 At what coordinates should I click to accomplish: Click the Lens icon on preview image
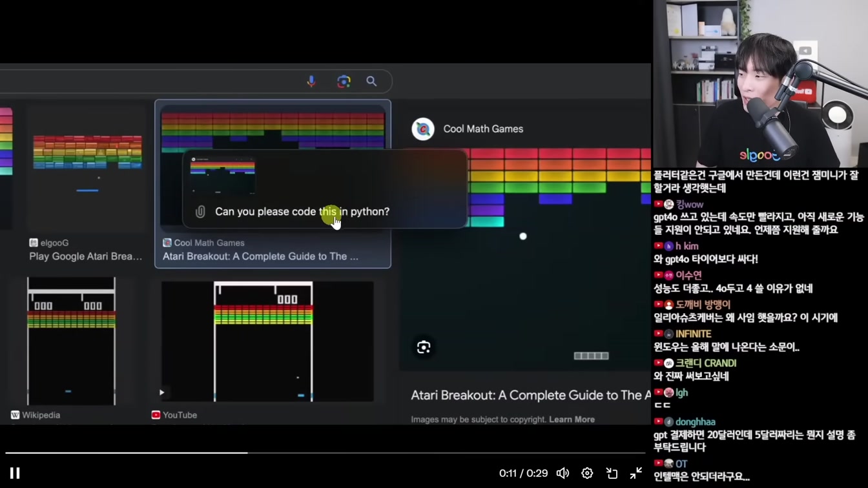coord(424,347)
